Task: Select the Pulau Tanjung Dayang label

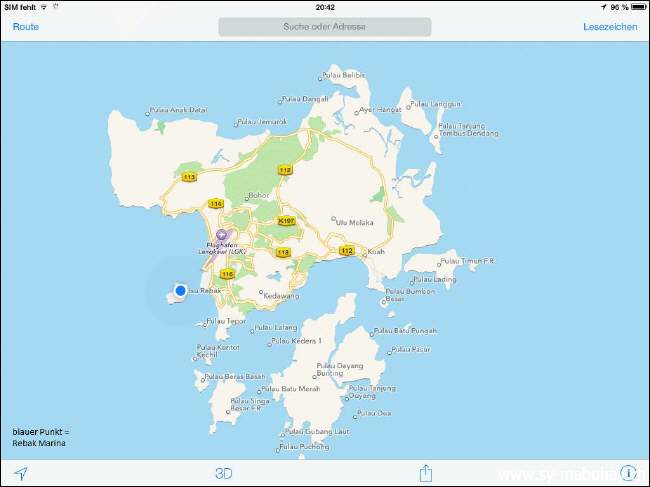Action: click(372, 392)
